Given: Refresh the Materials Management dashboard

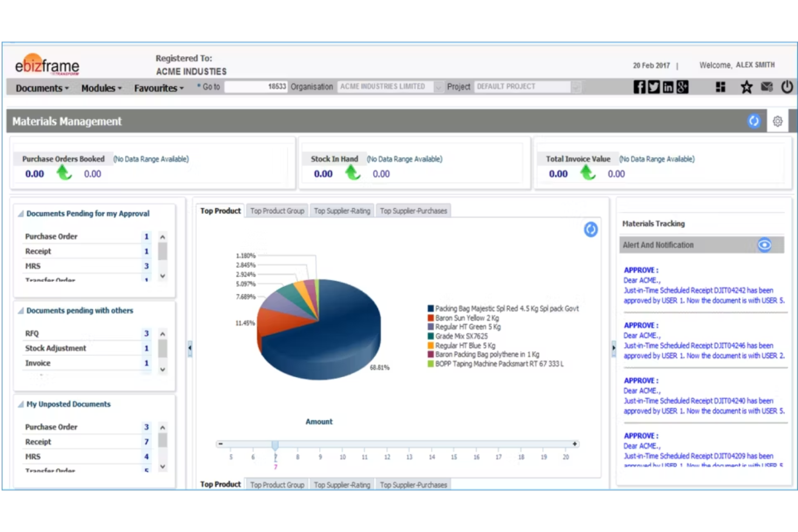Looking at the screenshot, I should tap(754, 121).
